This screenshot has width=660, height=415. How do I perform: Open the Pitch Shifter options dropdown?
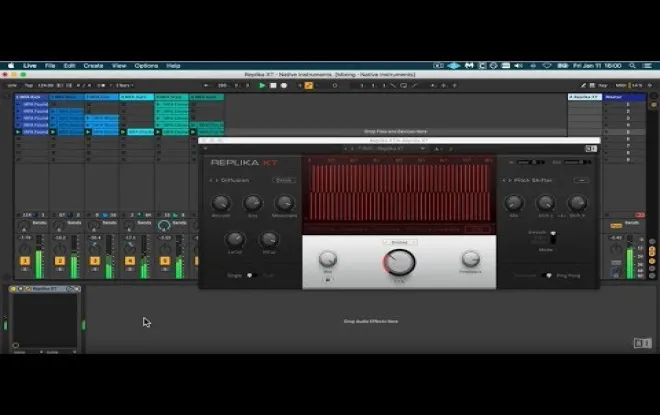point(581,180)
